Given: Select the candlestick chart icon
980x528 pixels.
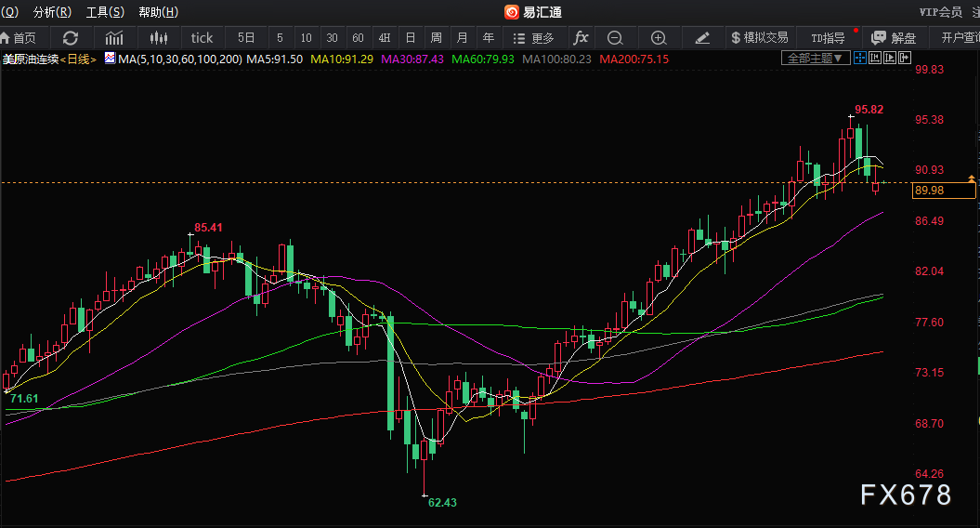Looking at the screenshot, I should pyautogui.click(x=159, y=38).
